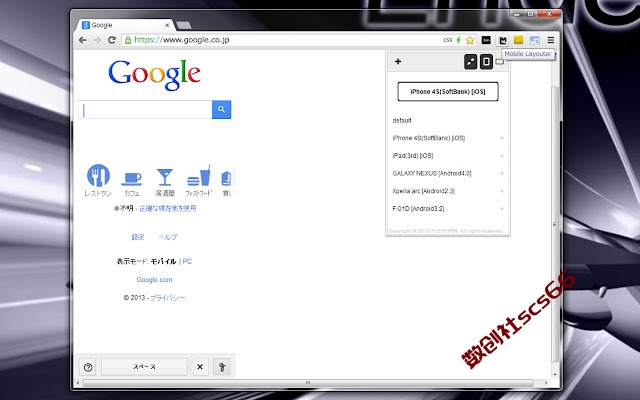Select F-01D [Android3.2] device
The width and height of the screenshot is (640, 400).
pos(418,209)
